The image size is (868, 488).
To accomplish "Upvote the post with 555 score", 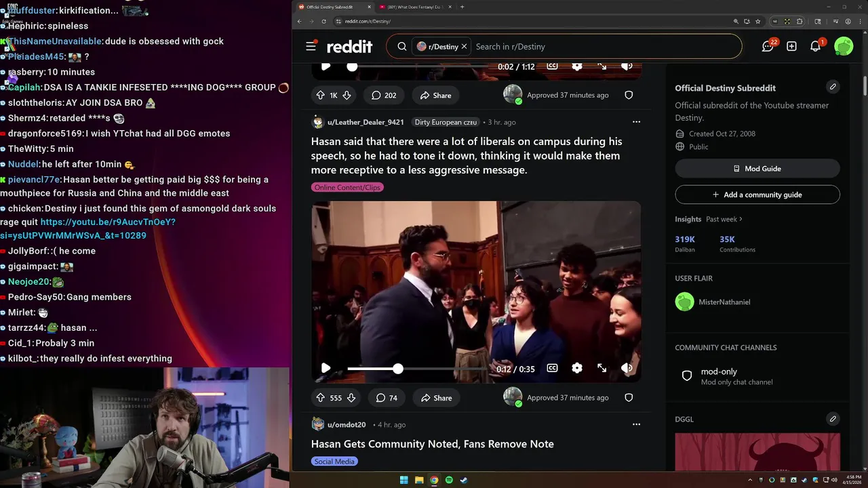I will (x=321, y=398).
